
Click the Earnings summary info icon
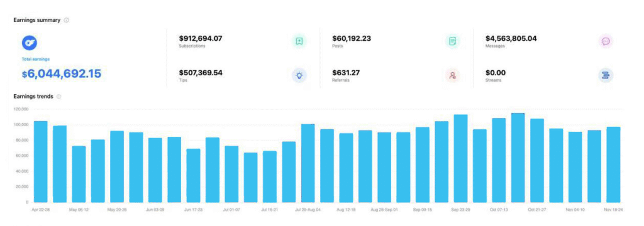coord(67,20)
